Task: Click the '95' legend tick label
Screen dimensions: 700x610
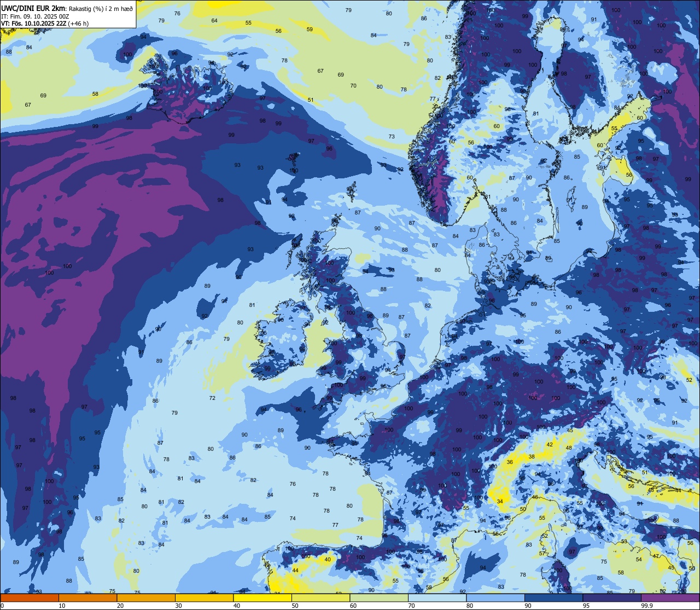Action: (x=586, y=606)
